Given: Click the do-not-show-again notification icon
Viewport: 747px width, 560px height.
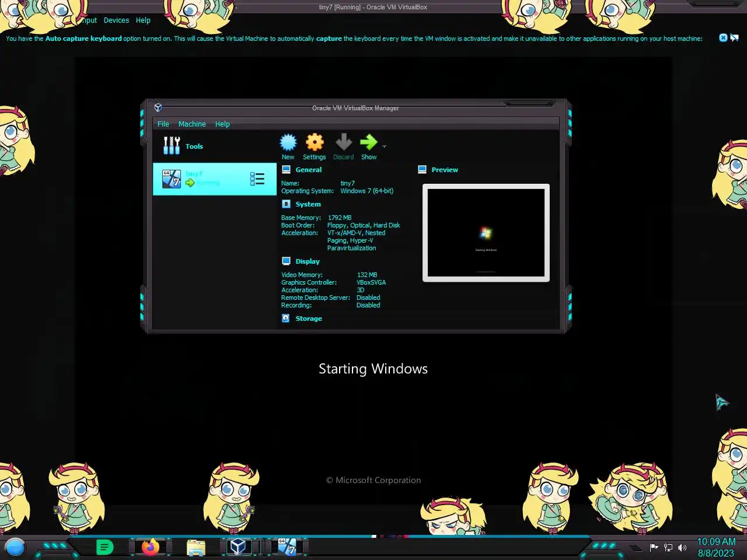Looking at the screenshot, I should (735, 38).
